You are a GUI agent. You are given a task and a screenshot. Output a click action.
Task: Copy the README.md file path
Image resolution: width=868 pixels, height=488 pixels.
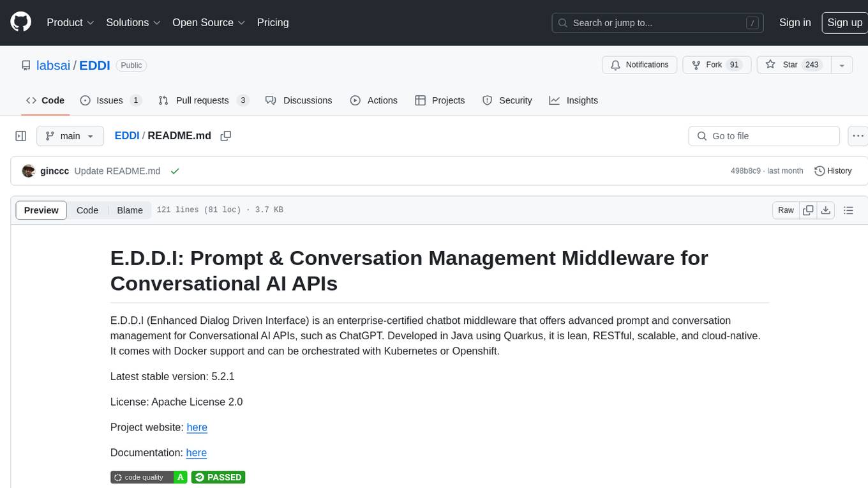225,136
